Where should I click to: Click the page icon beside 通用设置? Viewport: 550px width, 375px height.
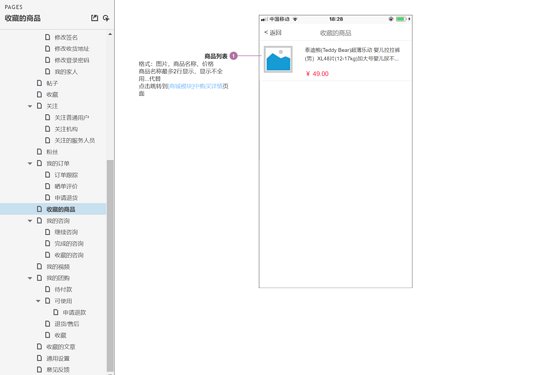coord(39,358)
